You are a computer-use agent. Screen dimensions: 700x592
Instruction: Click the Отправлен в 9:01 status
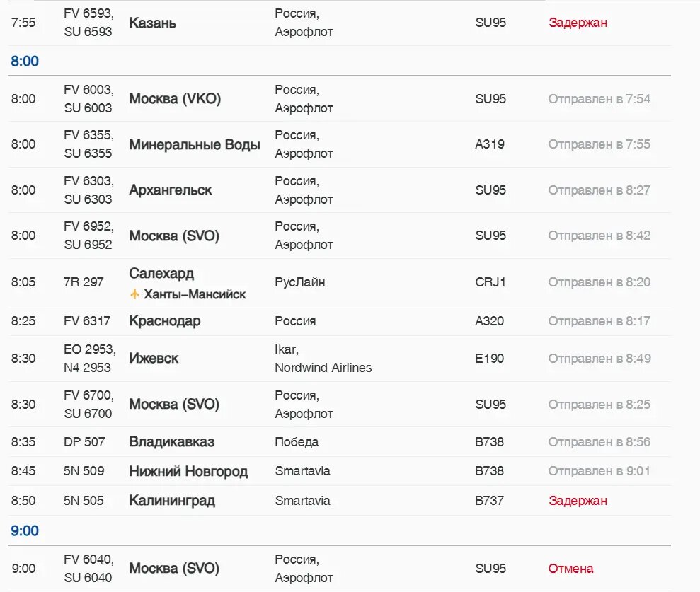[599, 471]
